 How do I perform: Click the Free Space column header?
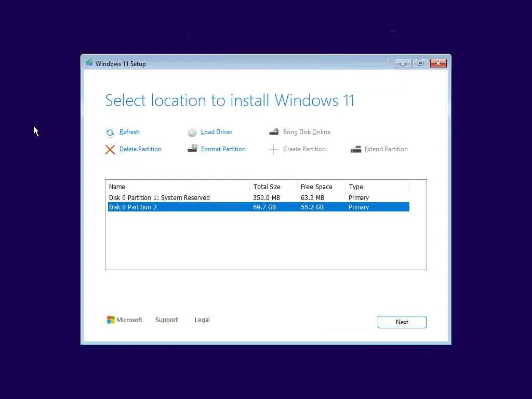point(321,187)
